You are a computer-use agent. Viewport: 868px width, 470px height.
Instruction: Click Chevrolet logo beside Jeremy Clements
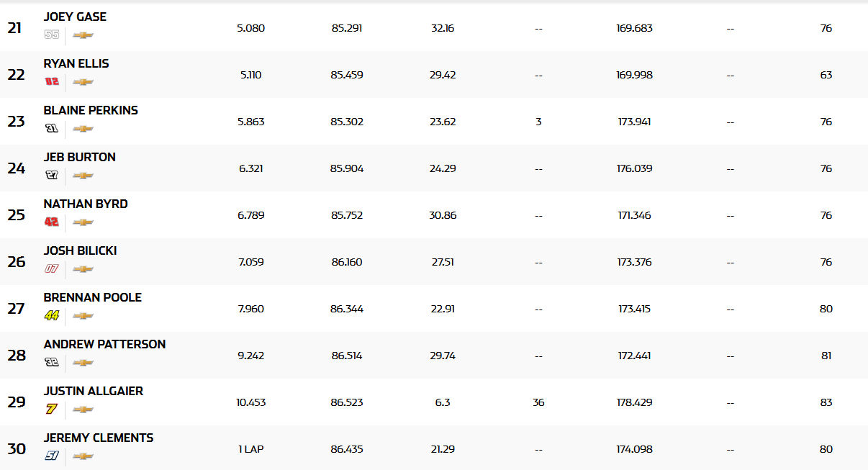coord(83,456)
